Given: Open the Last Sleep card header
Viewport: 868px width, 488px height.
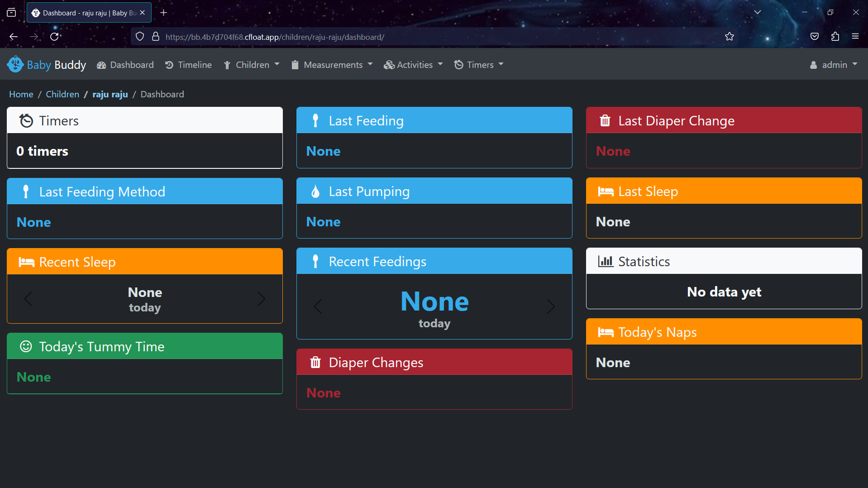Looking at the screenshot, I should click(724, 191).
